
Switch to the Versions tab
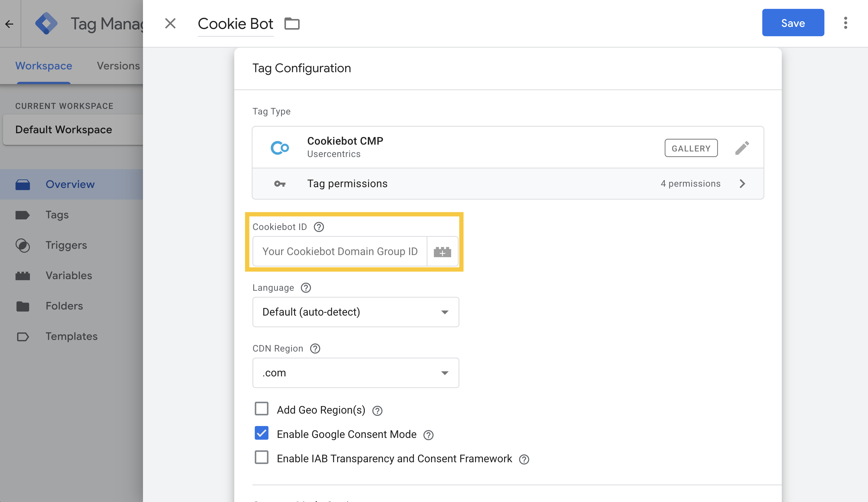(118, 65)
